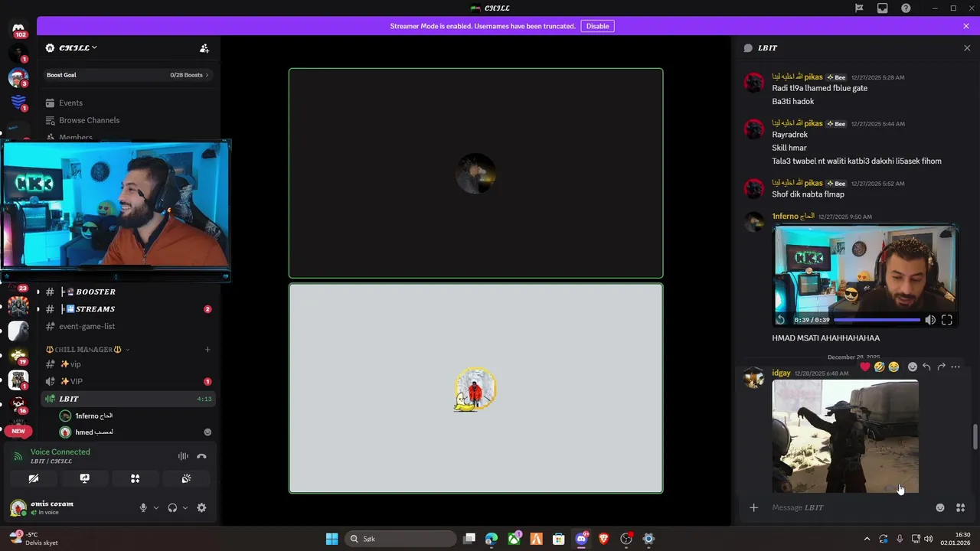The height and width of the screenshot is (551, 980).
Task: Open the soundboard in voice panel
Action: pyautogui.click(x=186, y=478)
